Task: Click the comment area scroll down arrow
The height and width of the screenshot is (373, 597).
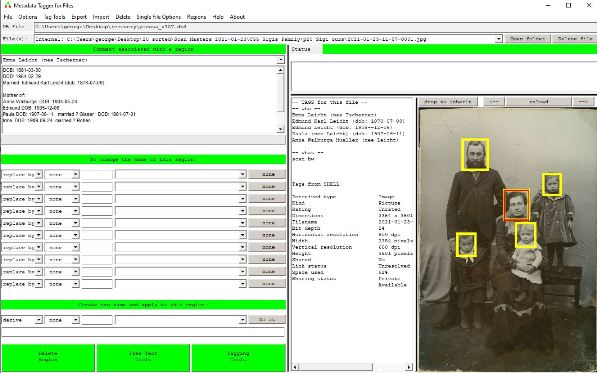Action: pos(281,129)
